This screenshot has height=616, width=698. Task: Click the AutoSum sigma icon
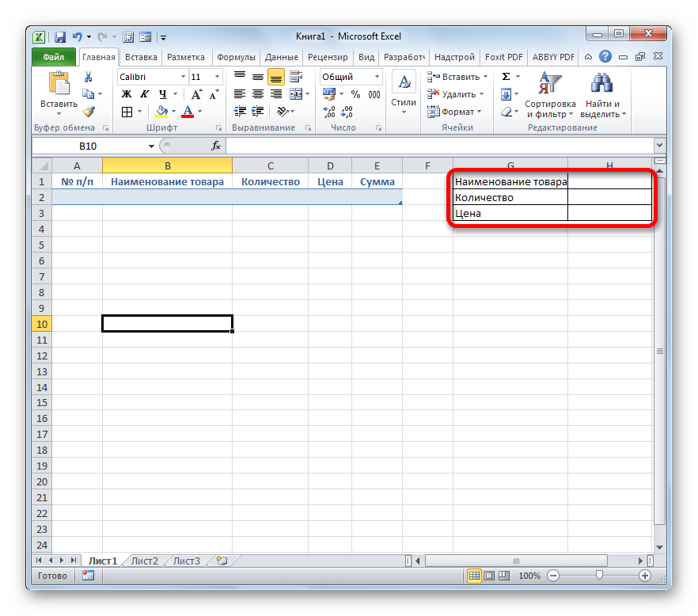[x=506, y=77]
